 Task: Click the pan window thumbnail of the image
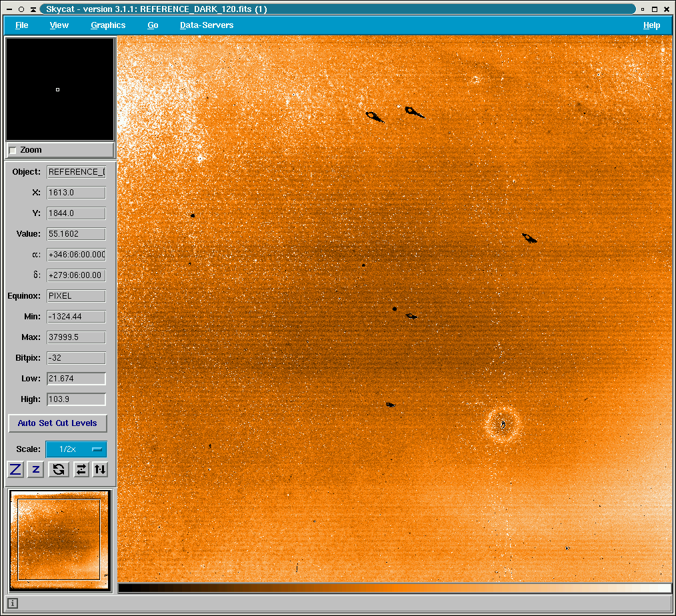coord(59,540)
